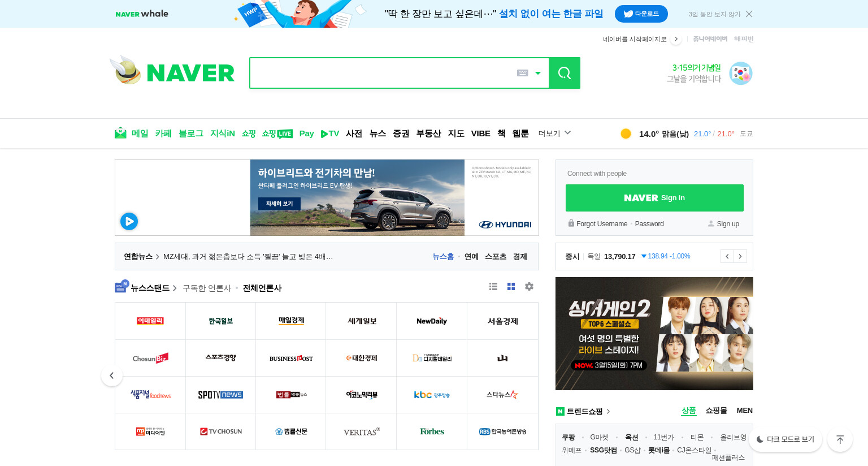868x466 pixels.
Task: Open the 쇼핑LIVE menu item
Action: point(277,133)
